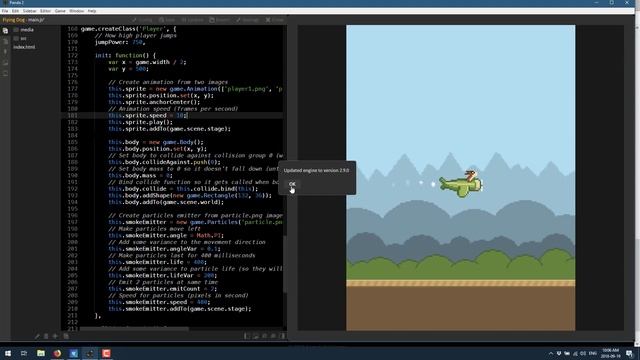
Task: Click the last layout icon below the editor
Action: [282, 336]
